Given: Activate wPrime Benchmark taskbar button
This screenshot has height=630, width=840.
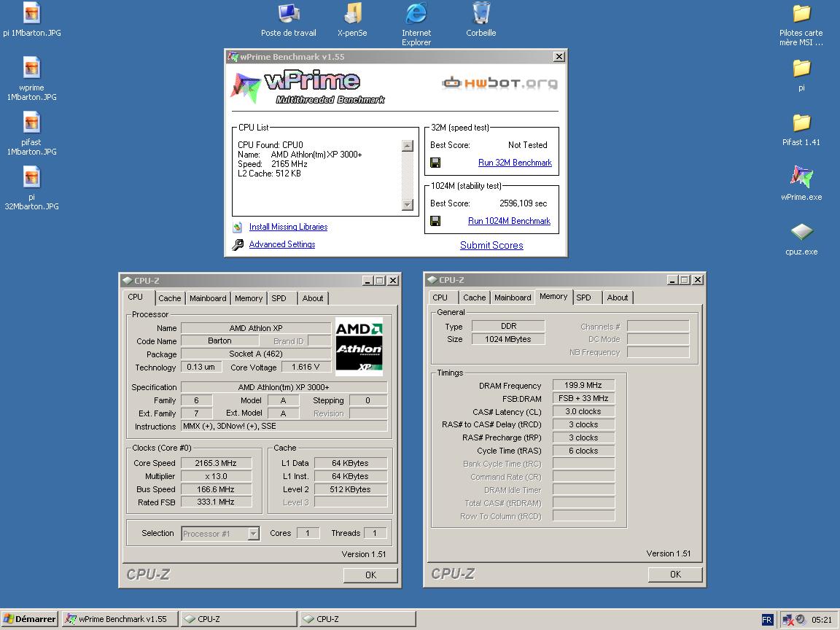Looking at the screenshot, I should point(120,619).
